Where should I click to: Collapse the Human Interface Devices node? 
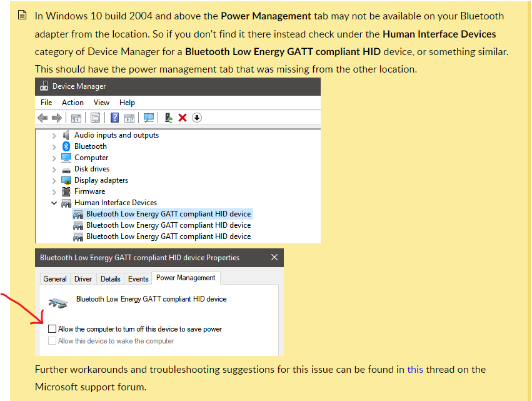click(54, 203)
